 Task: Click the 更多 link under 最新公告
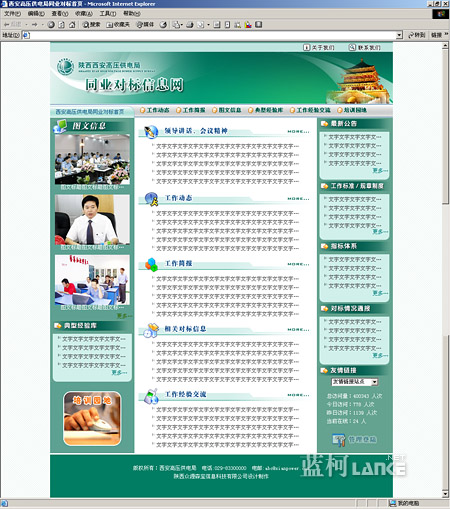[x=380, y=171]
